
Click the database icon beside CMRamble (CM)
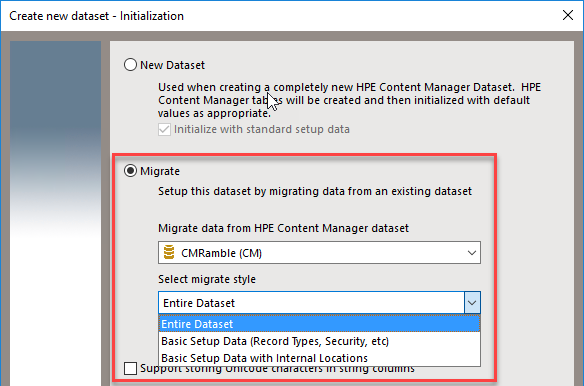169,252
